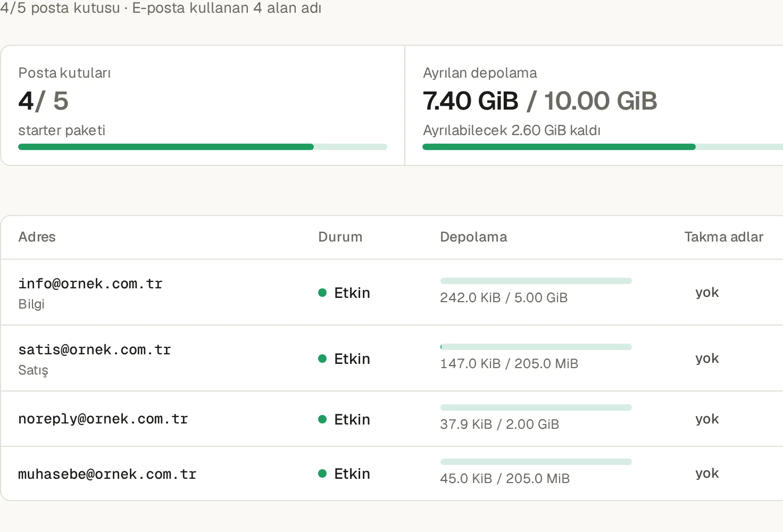Click the Ayrılan depolama card title
The height and width of the screenshot is (532, 783).
click(x=480, y=73)
